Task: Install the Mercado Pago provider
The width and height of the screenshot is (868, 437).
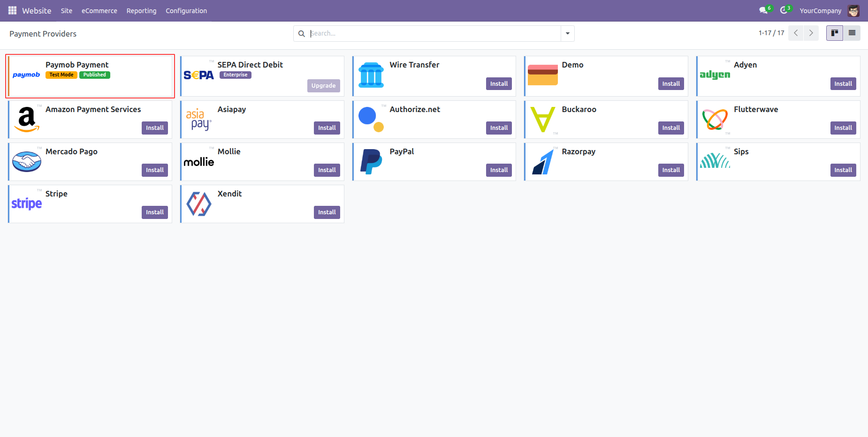Action: tap(155, 170)
